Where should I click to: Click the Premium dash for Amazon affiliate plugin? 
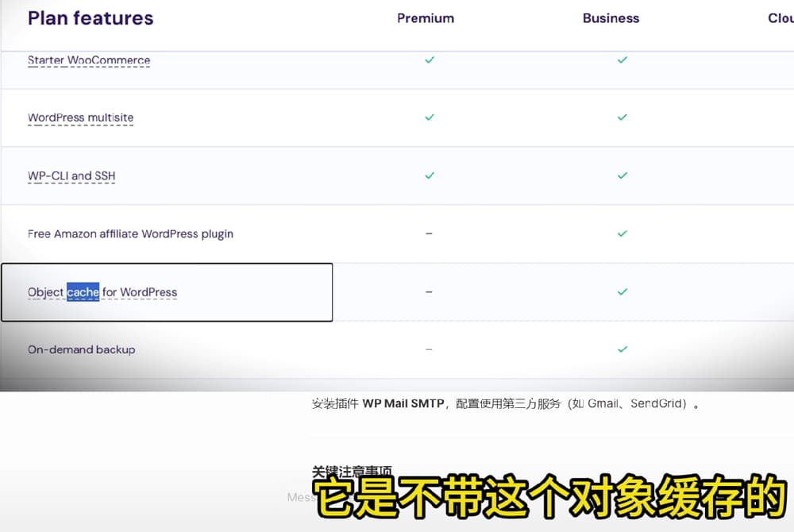pyautogui.click(x=429, y=233)
